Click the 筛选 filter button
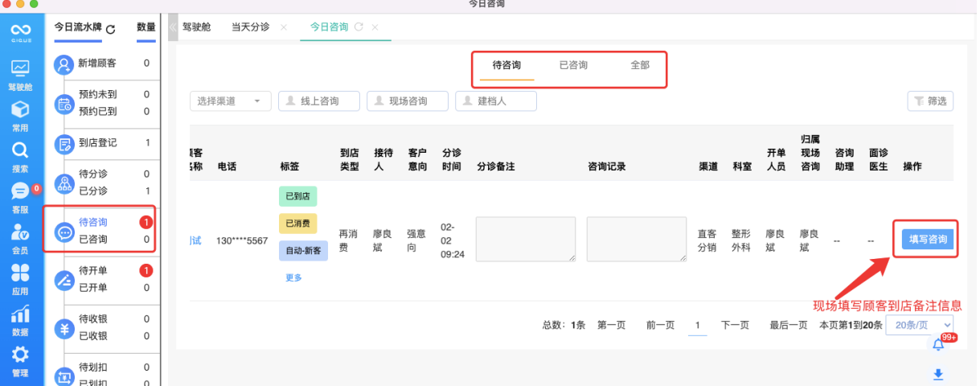The height and width of the screenshot is (386, 980). 930,101
